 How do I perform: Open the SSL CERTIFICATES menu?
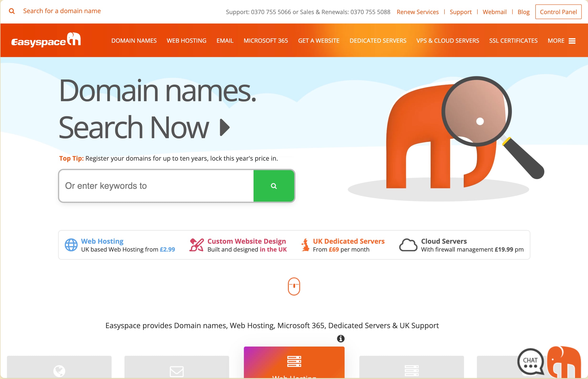(x=513, y=41)
